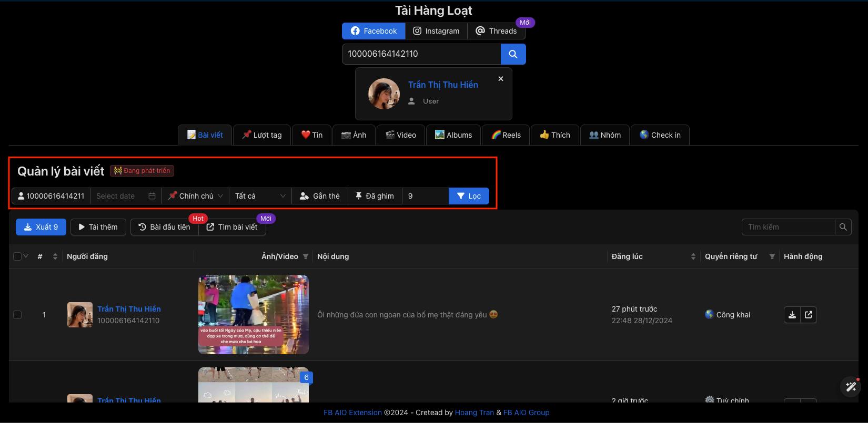Click the Lọc filter button

pos(469,196)
